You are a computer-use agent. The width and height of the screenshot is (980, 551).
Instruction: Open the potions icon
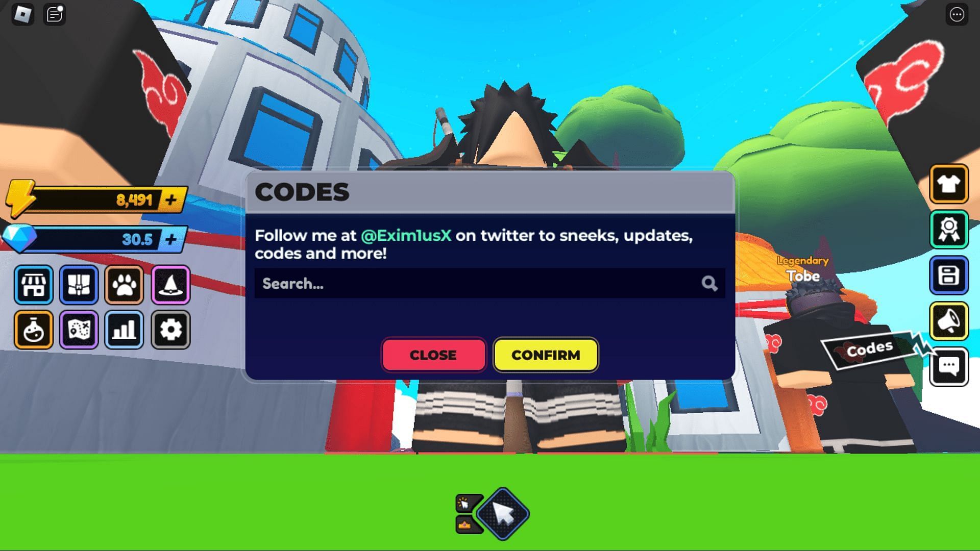(x=33, y=329)
